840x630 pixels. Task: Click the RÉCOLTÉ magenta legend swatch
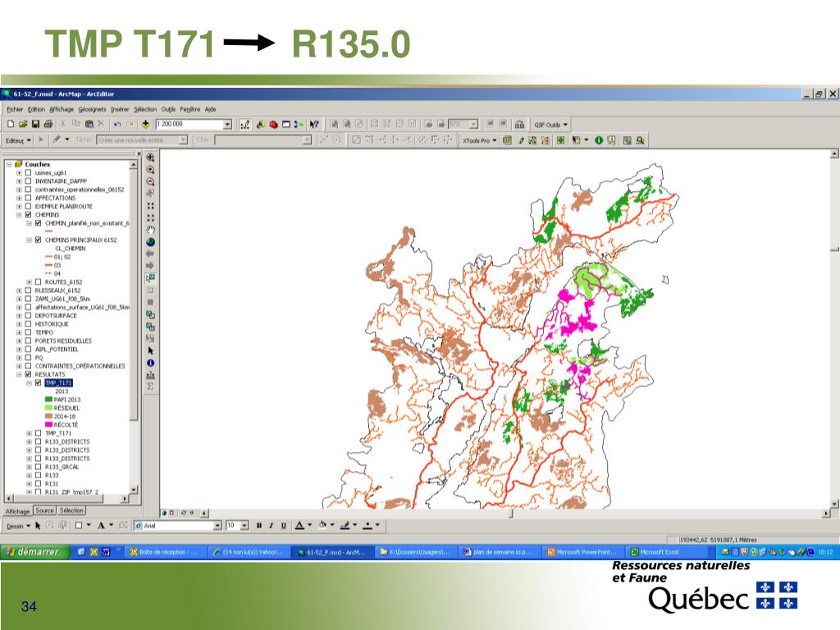(x=48, y=424)
